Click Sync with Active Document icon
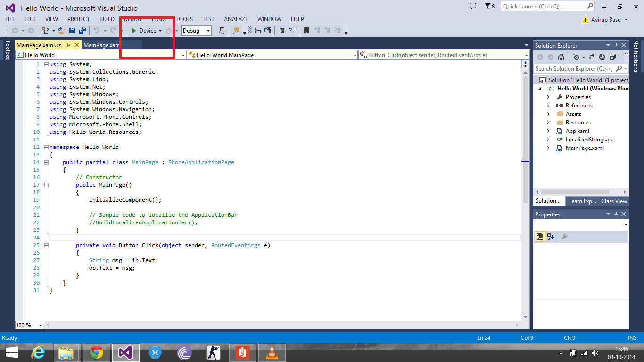This screenshot has width=644, height=362. pos(592,57)
